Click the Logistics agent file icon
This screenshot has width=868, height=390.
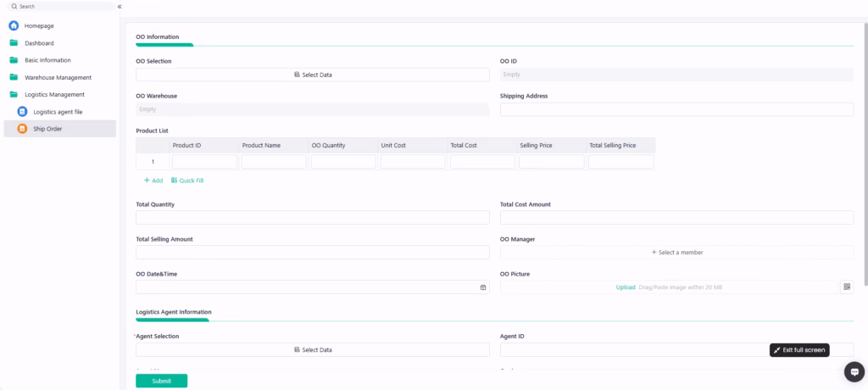tap(22, 112)
